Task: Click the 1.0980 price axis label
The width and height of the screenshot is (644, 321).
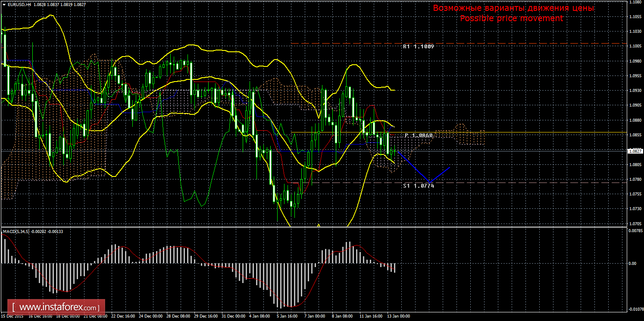Action: (635, 61)
